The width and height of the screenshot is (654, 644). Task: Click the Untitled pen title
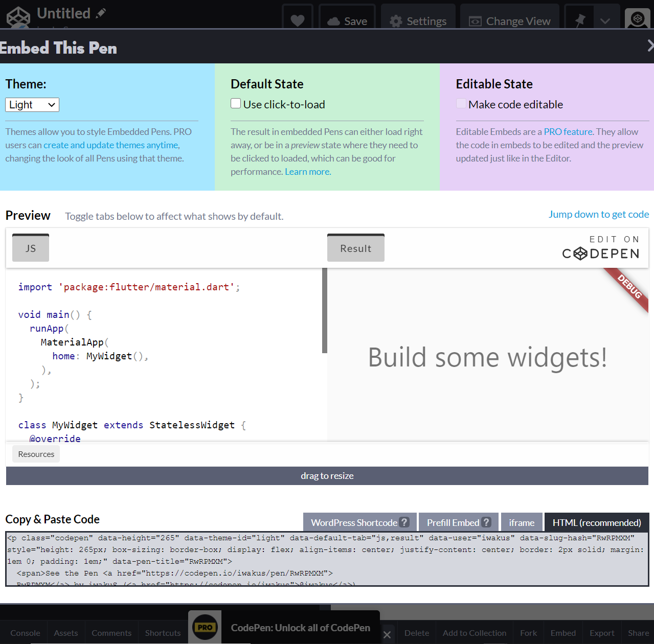(x=63, y=13)
